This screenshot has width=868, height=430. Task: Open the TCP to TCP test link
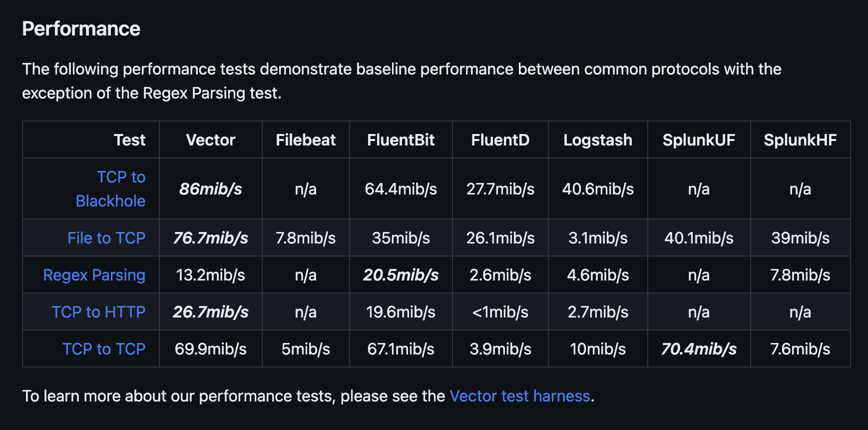click(x=104, y=349)
